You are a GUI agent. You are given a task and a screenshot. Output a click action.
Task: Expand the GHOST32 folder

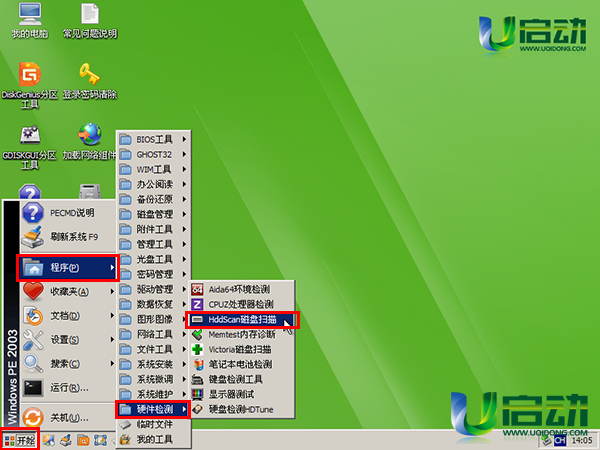pyautogui.click(x=153, y=155)
